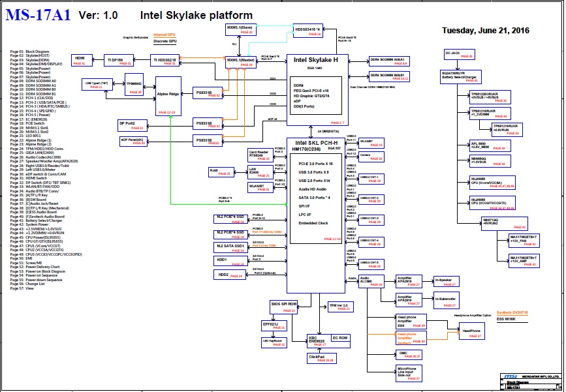Select the USB3.0 CNT-3 block
The width and height of the screenshot is (566, 392).
point(371,220)
